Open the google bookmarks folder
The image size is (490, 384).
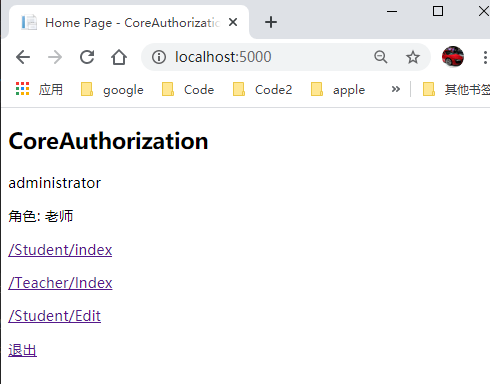click(x=112, y=89)
